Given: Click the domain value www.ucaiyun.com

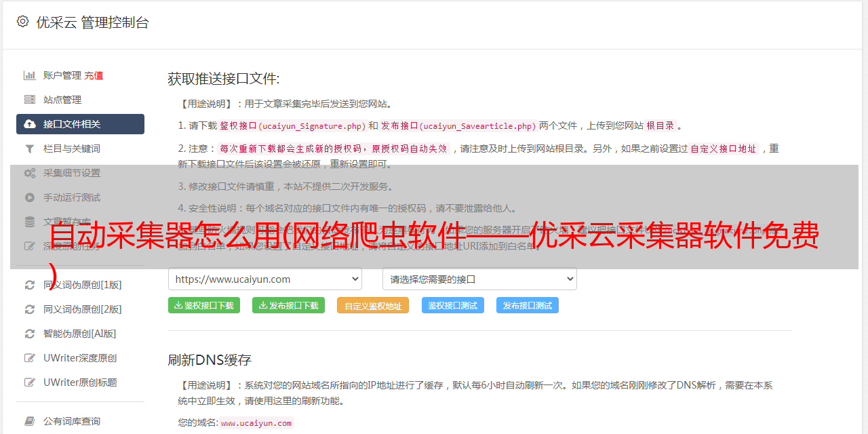Looking at the screenshot, I should click(x=256, y=423).
